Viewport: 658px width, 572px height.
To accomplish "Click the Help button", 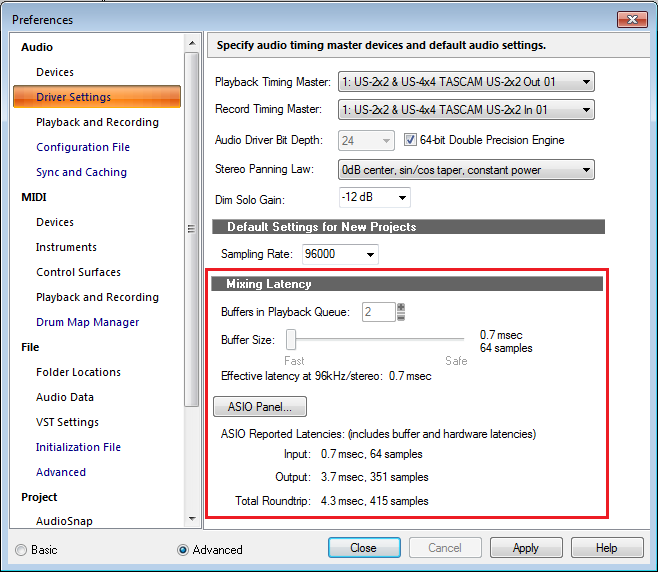I will (607, 548).
